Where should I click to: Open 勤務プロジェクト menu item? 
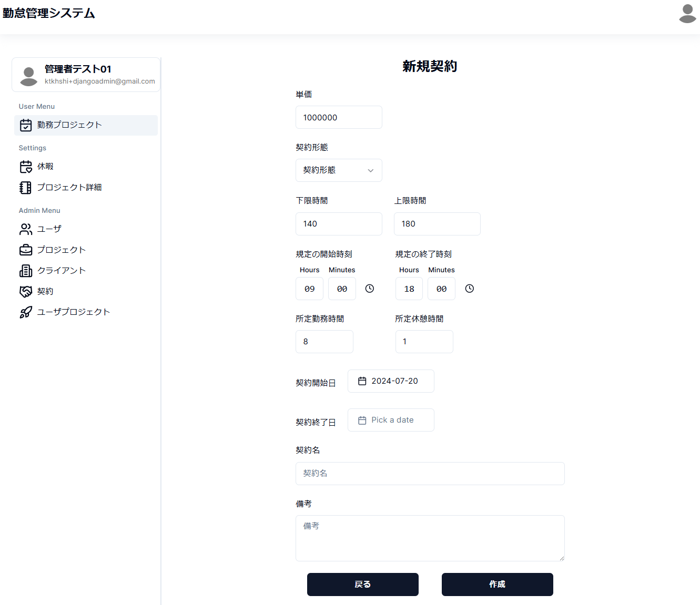point(86,125)
